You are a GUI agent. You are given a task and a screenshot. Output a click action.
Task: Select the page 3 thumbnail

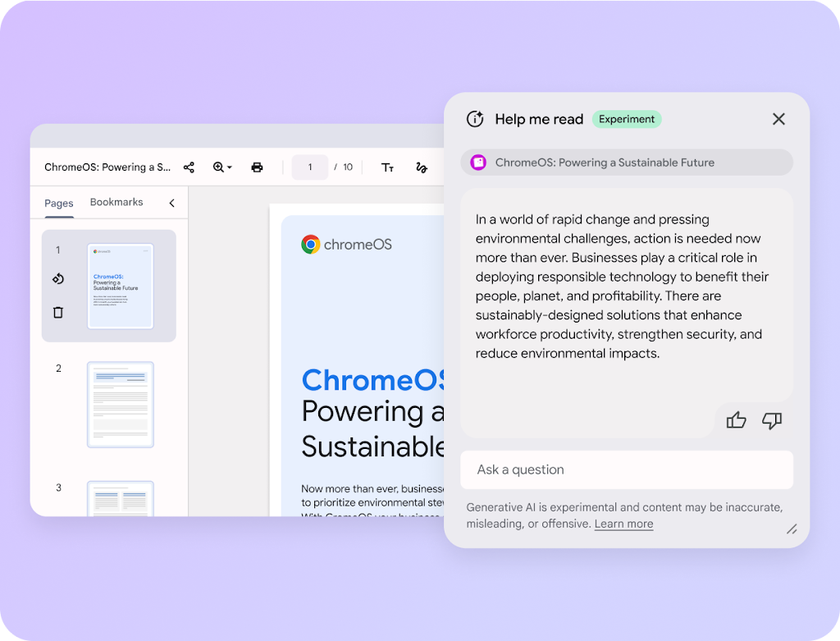(x=121, y=498)
